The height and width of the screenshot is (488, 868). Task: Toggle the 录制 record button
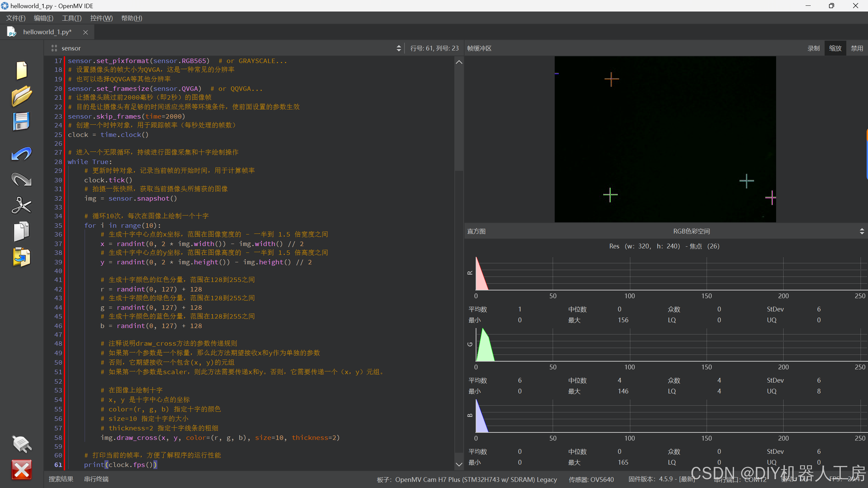pyautogui.click(x=813, y=48)
